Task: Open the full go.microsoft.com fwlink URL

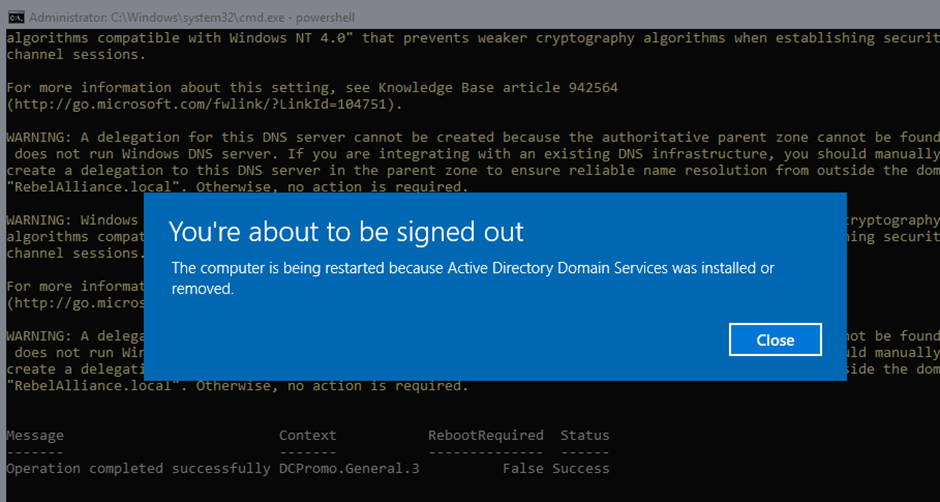Action: pyautogui.click(x=204, y=104)
